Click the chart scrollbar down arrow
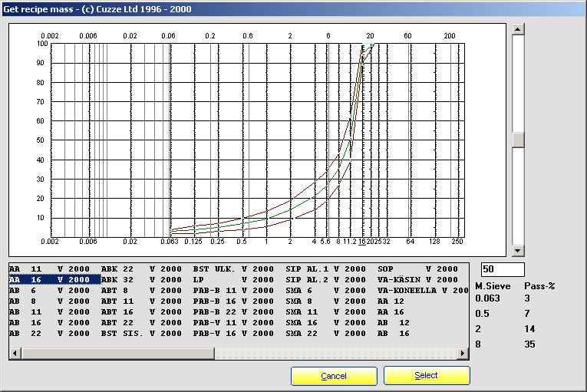587x392 pixels. 518,251
